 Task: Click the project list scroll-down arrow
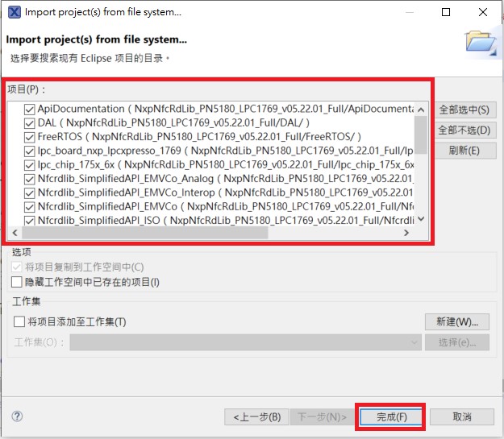tap(420, 219)
